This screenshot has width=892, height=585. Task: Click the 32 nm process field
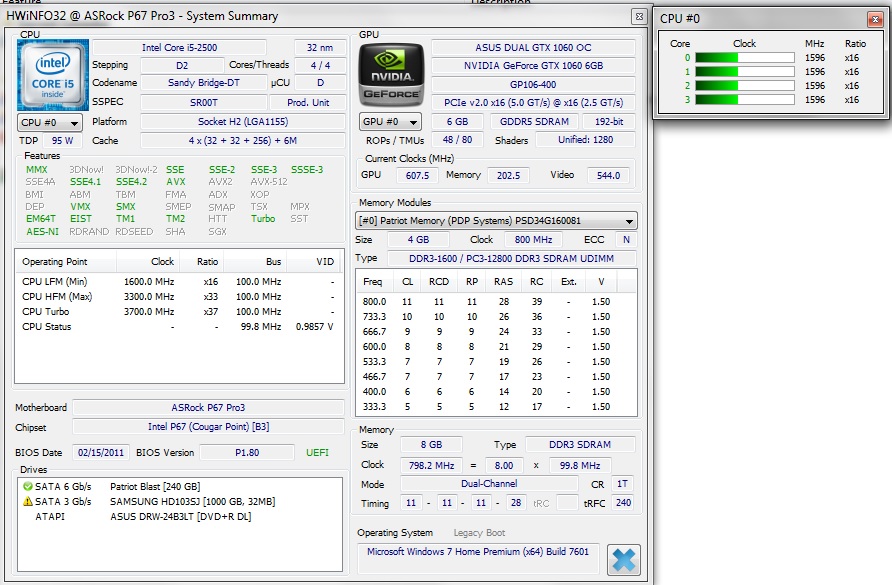click(x=320, y=48)
